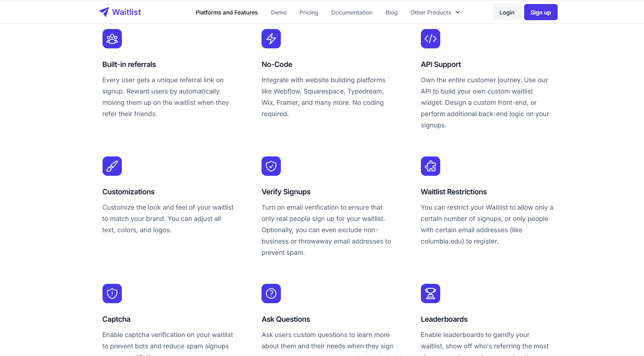Click the Built-in referrals people icon
The image size is (644, 356).
tap(112, 39)
